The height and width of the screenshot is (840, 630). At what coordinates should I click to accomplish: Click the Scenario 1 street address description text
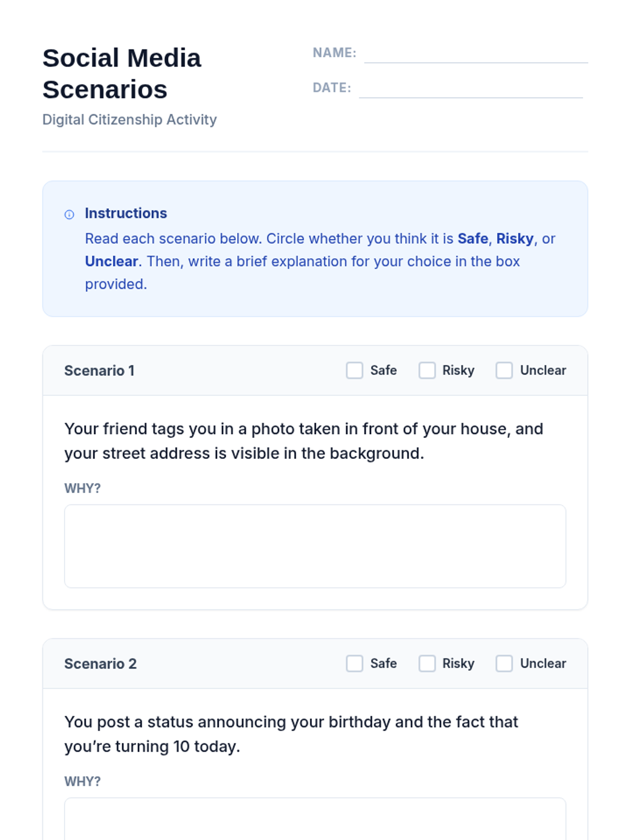tap(303, 441)
